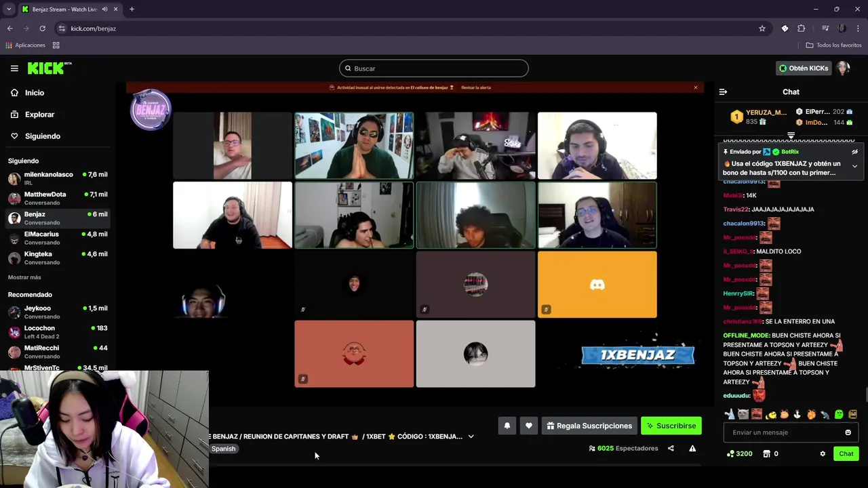Click the green Chat send button
Screen dimensions: 868x488
[x=846, y=453]
